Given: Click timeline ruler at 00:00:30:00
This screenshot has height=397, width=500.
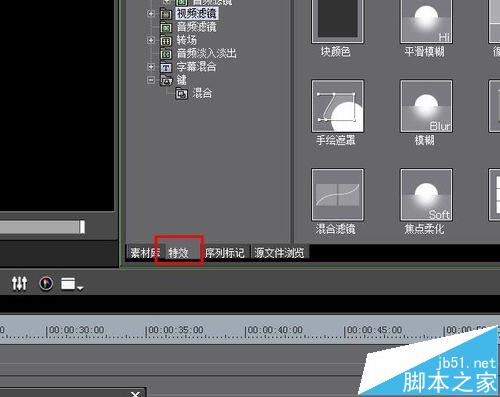Looking at the screenshot, I should pyautogui.click(x=76, y=330).
